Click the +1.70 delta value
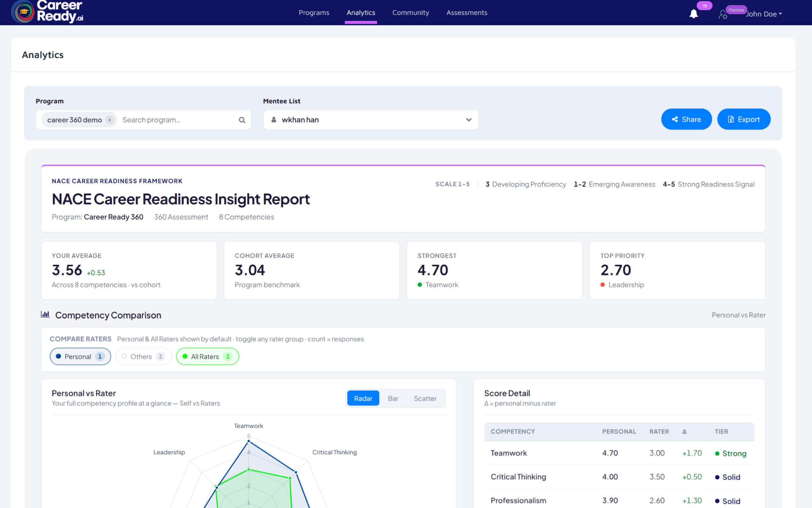Image resolution: width=812 pixels, height=508 pixels. (691, 453)
